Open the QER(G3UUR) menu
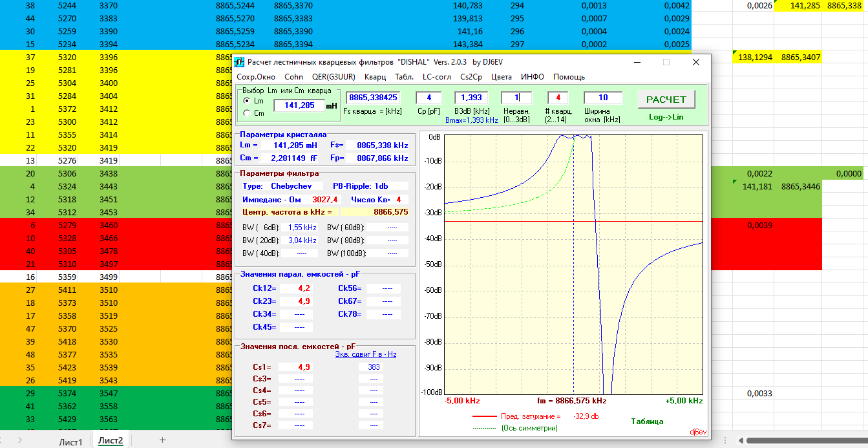 click(x=333, y=77)
